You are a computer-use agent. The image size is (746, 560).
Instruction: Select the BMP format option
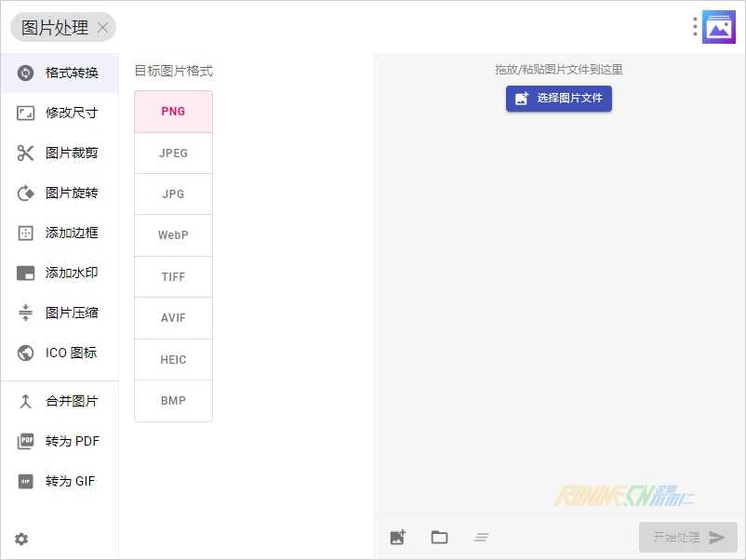point(173,401)
